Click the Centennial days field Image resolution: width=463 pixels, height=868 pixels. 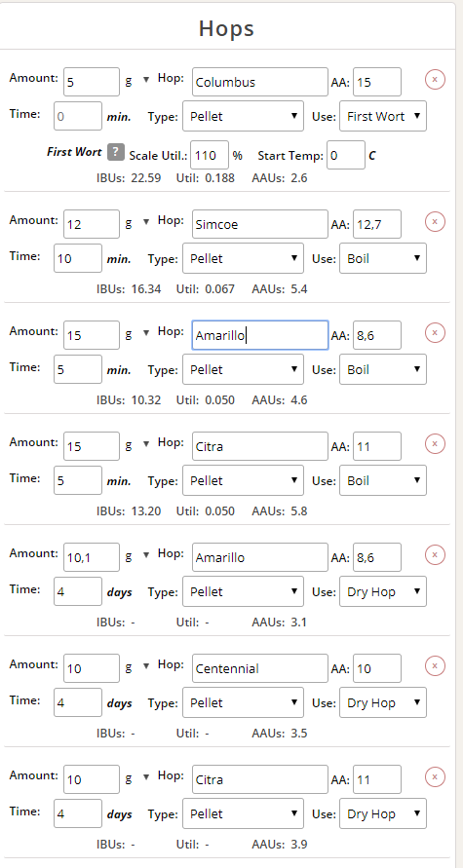[x=78, y=702]
